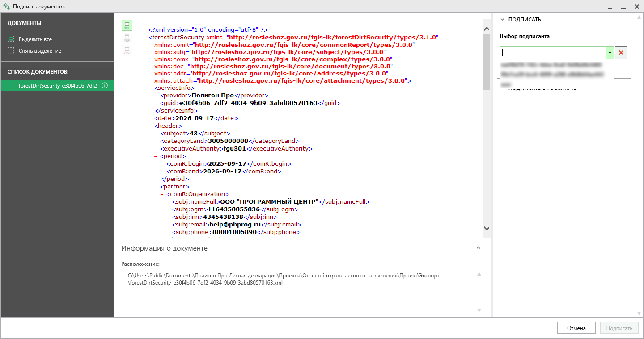The width and height of the screenshot is (644, 339).
Task: Click xmlns:attach attachment namespace URL
Action: 302,81
